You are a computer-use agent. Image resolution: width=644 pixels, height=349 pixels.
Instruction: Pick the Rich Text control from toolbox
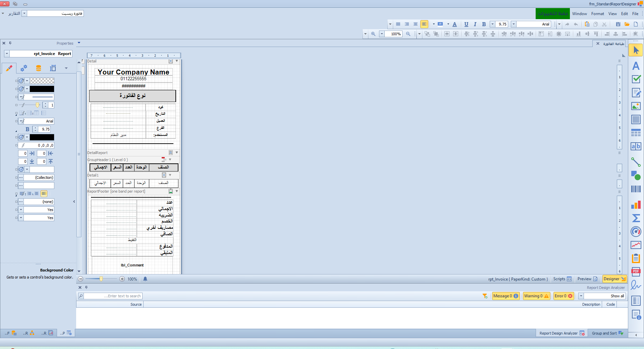coord(636,93)
